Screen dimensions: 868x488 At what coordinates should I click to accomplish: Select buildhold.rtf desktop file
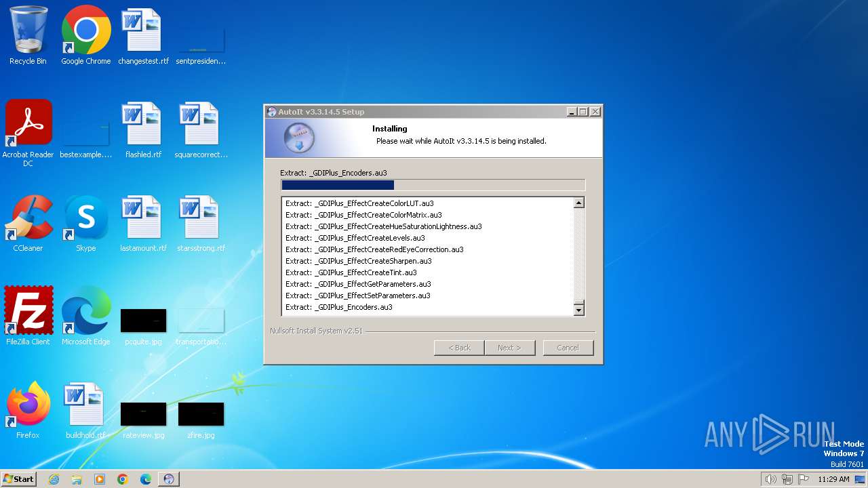click(x=86, y=410)
